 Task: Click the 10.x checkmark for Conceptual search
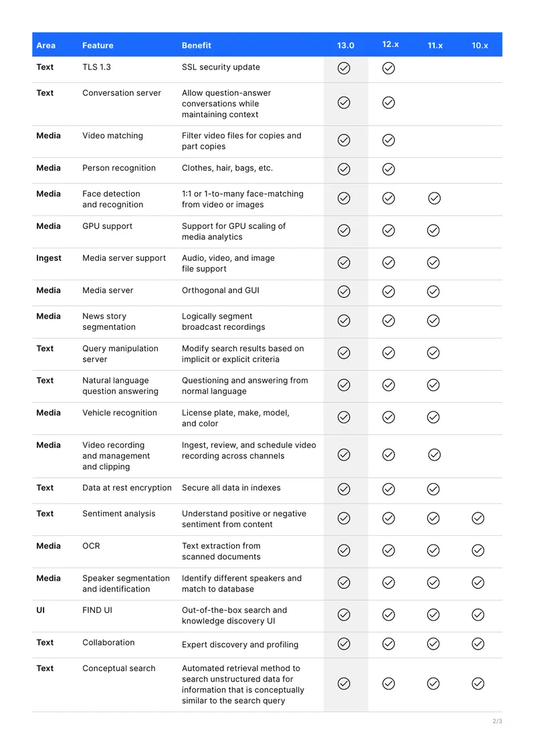click(x=477, y=684)
